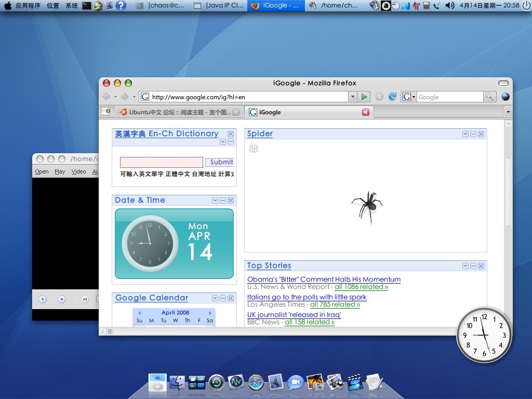Open the search engine chooser dropdown

pyautogui.click(x=414, y=97)
